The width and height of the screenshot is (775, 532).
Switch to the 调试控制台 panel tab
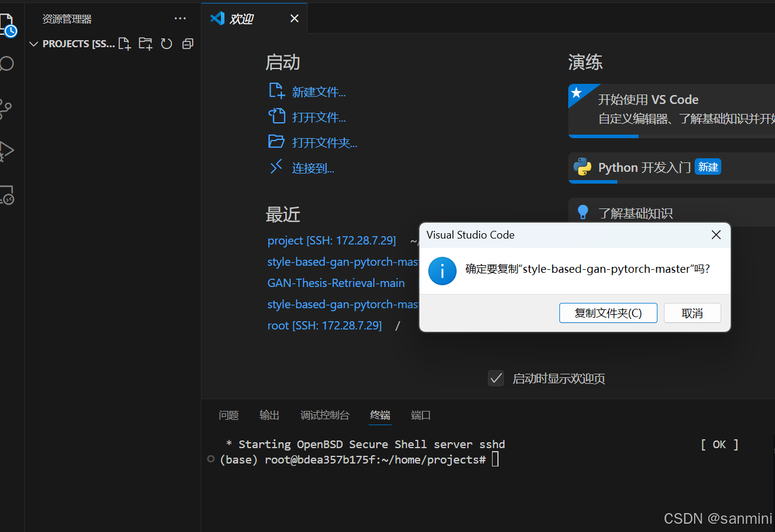(325, 415)
